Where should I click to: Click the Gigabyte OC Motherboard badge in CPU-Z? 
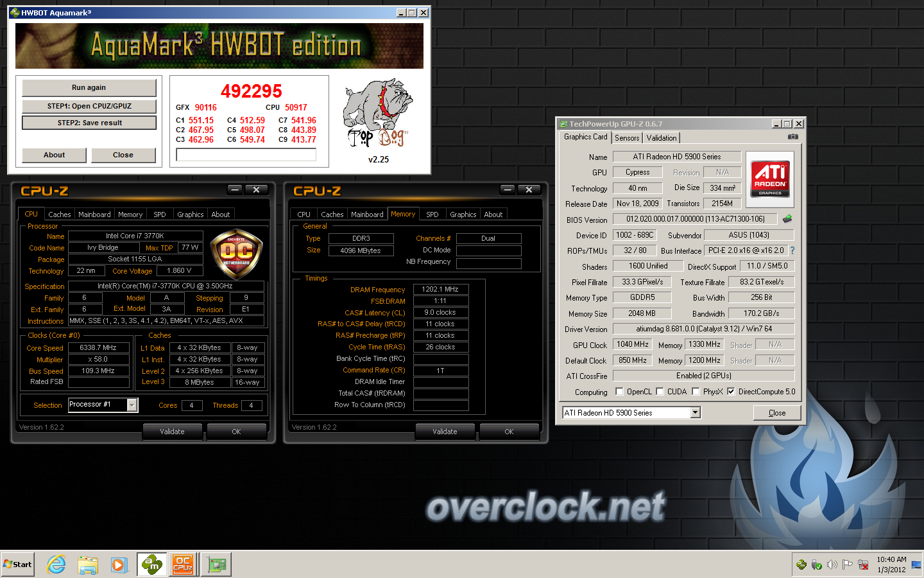coord(236,254)
